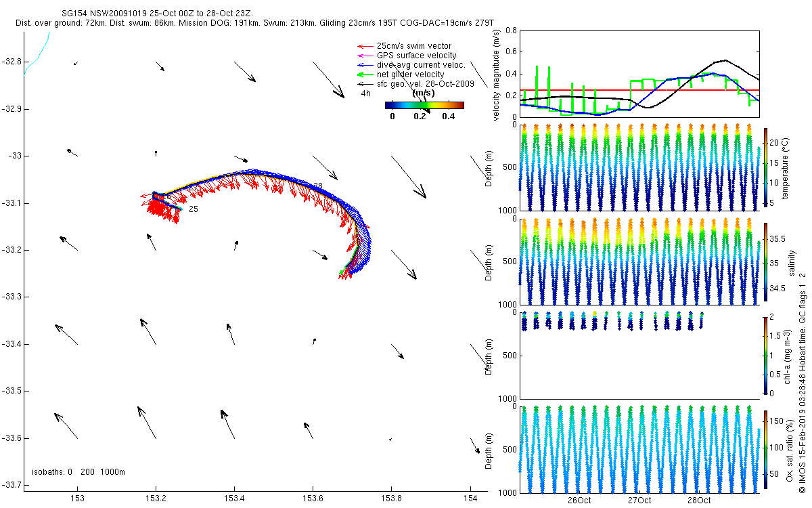The height and width of the screenshot is (508, 812).
Task: Click the magenta GPS surface velocity legend arrow
Action: pyautogui.click(x=365, y=56)
